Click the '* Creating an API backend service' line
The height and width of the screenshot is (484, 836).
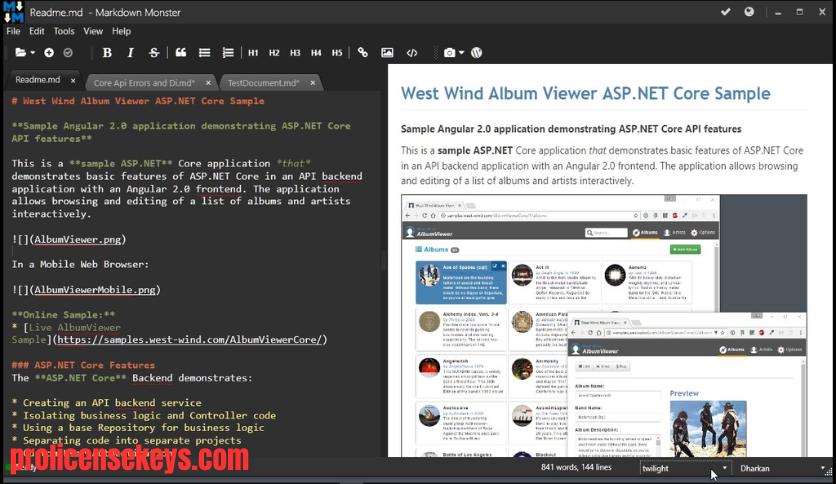(107, 403)
